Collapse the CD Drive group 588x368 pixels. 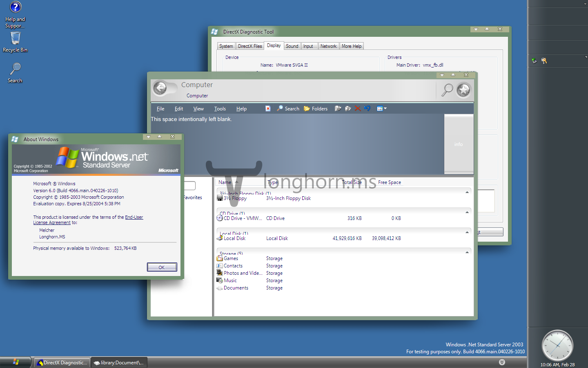click(467, 212)
